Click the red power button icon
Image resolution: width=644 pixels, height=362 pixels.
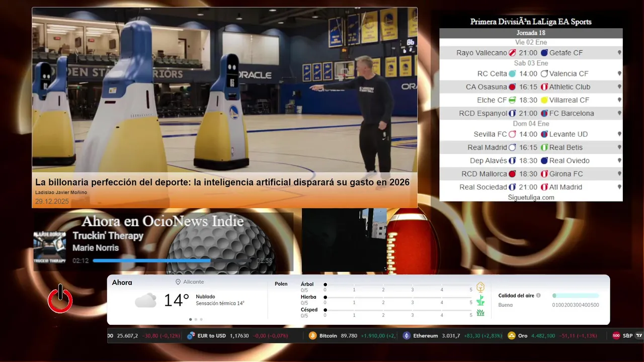(60, 299)
